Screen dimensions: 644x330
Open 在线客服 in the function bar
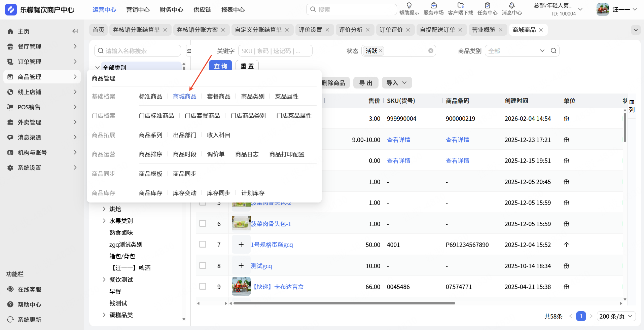29,289
